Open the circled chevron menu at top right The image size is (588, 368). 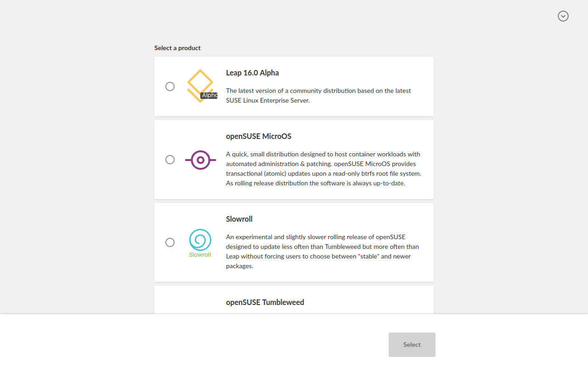(x=563, y=16)
